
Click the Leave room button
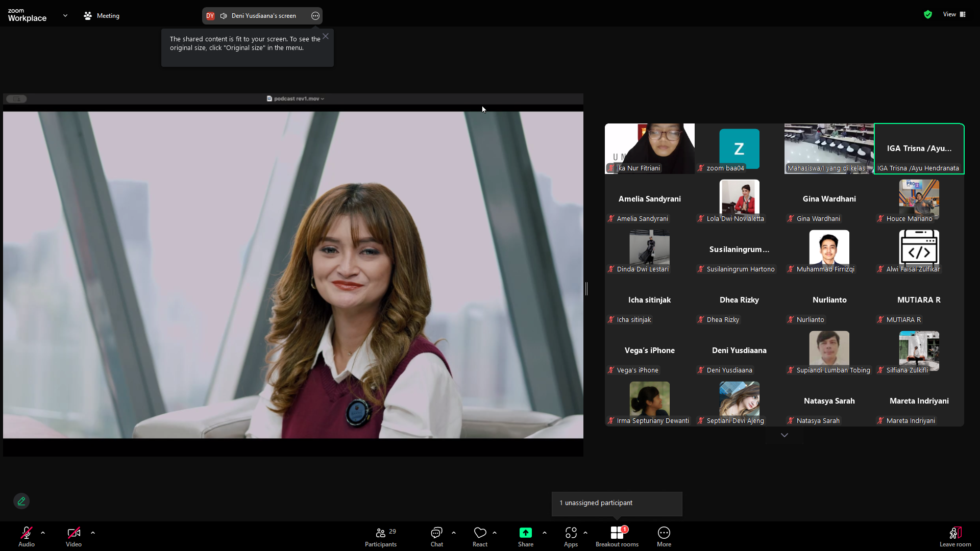pos(955,536)
